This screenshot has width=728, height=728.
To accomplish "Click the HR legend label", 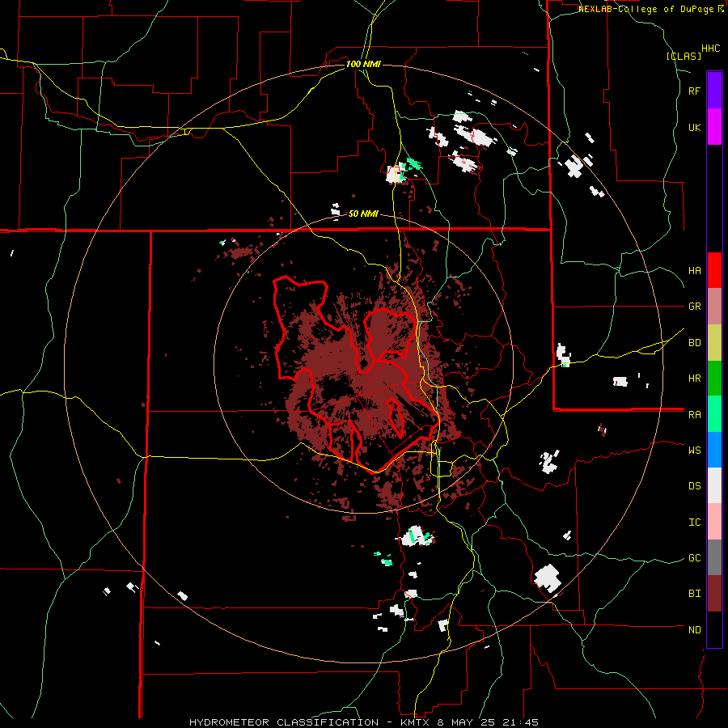I will [x=694, y=379].
